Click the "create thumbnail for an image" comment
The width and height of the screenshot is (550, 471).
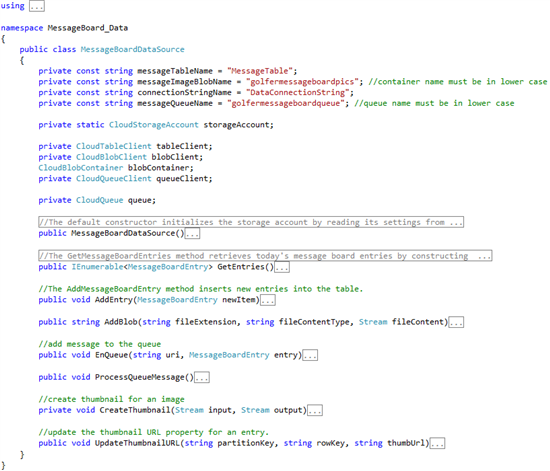[111, 399]
